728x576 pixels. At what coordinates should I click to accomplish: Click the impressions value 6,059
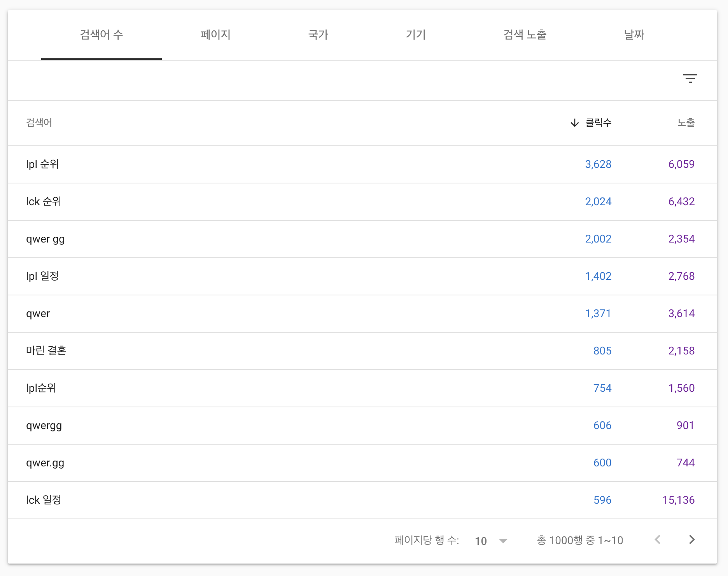point(681,164)
